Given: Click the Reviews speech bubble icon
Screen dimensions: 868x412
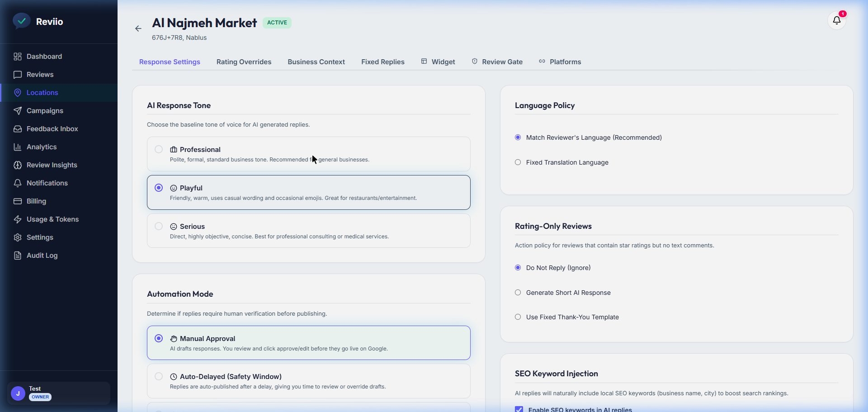Looking at the screenshot, I should pos(18,75).
